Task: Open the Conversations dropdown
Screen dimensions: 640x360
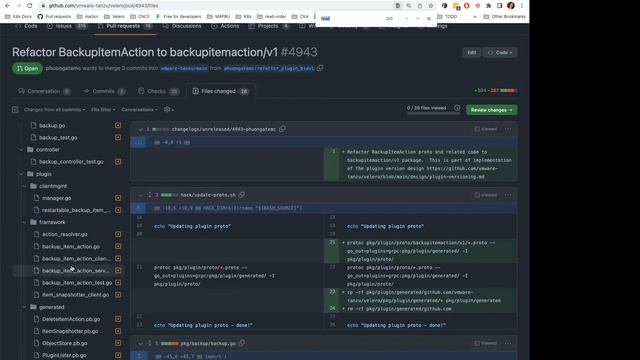Action: pyautogui.click(x=139, y=110)
